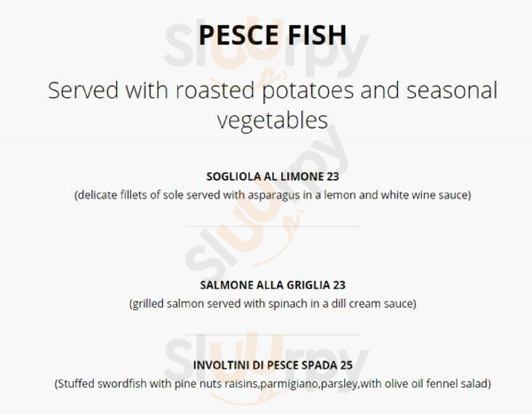Click the diagonal Sluurpy watermark in the center
The image size is (532, 414).
[266, 204]
